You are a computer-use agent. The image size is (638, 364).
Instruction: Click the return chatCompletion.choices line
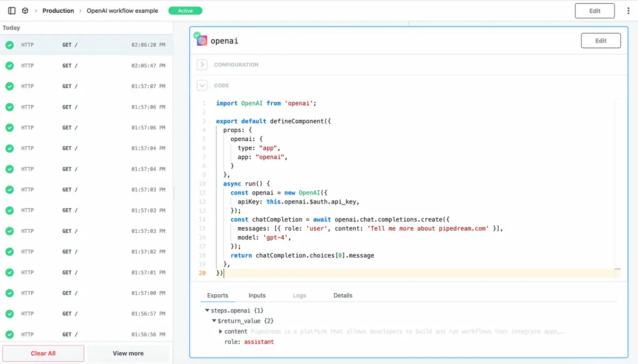point(303,256)
